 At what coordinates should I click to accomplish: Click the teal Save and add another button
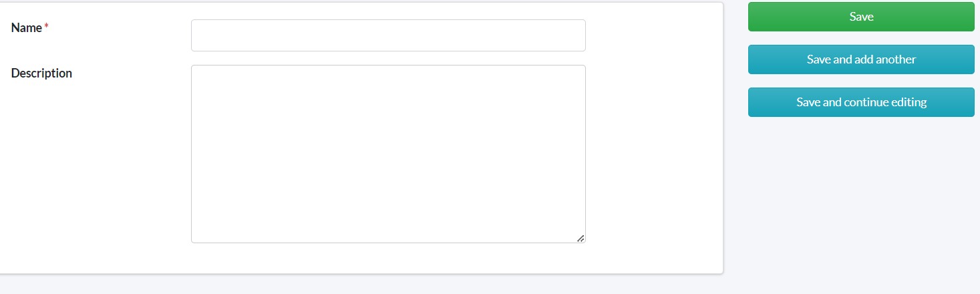[x=861, y=59]
